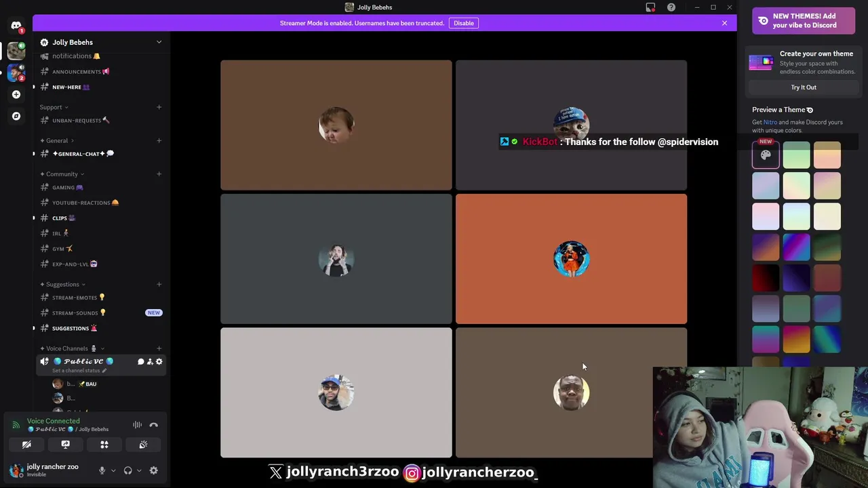Create channel in Suggestions category
Image resolution: width=868 pixels, height=488 pixels.
point(159,284)
